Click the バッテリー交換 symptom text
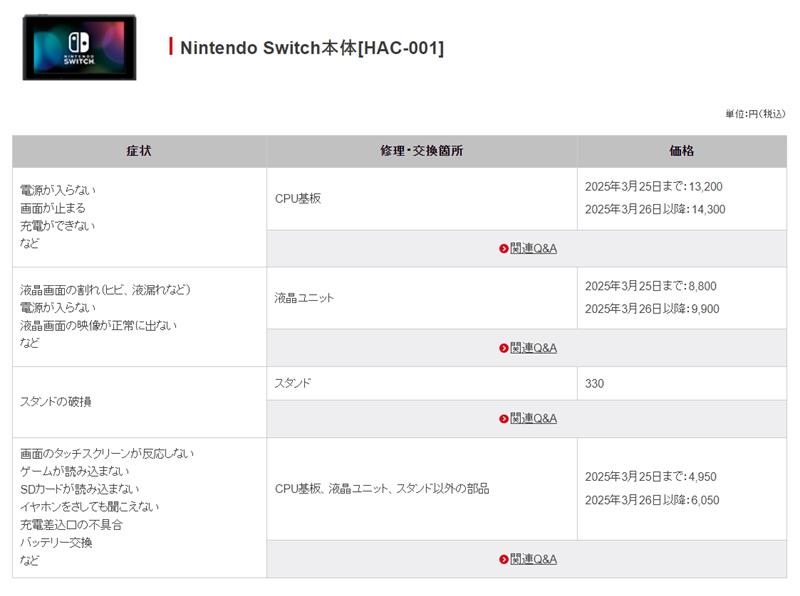The width and height of the screenshot is (800, 596). [56, 542]
